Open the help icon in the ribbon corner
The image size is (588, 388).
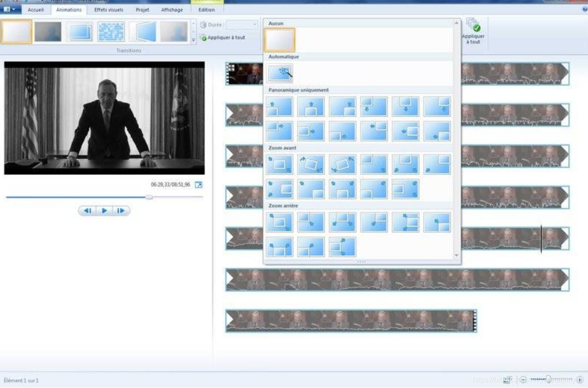(585, 9)
